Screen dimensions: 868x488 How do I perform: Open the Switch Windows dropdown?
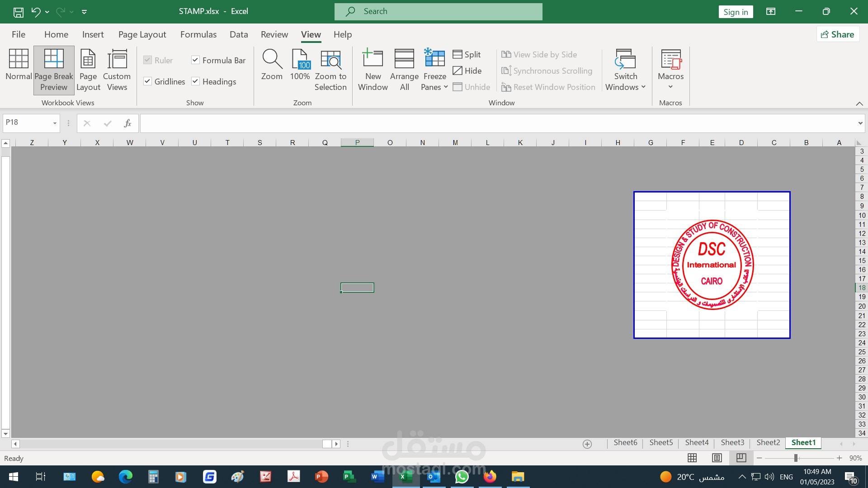point(626,70)
